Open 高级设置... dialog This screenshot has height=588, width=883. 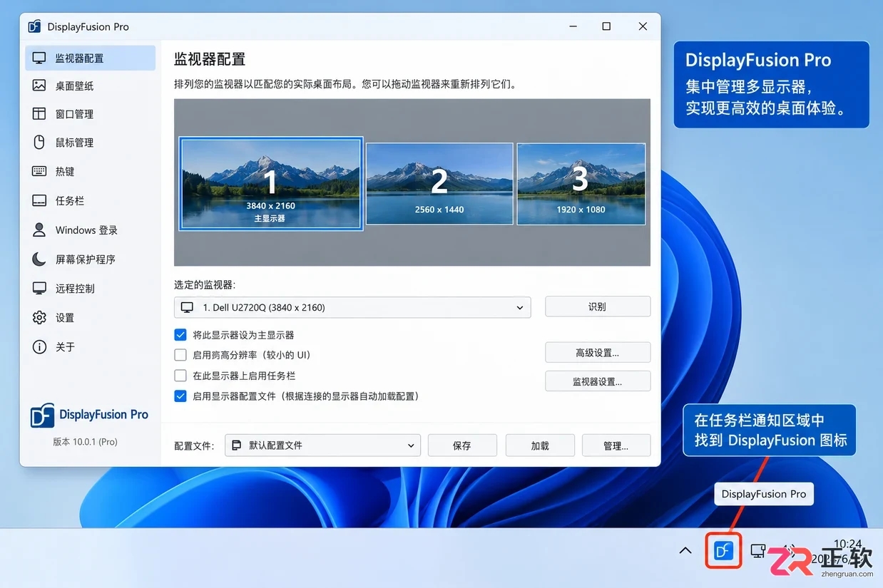pos(598,352)
